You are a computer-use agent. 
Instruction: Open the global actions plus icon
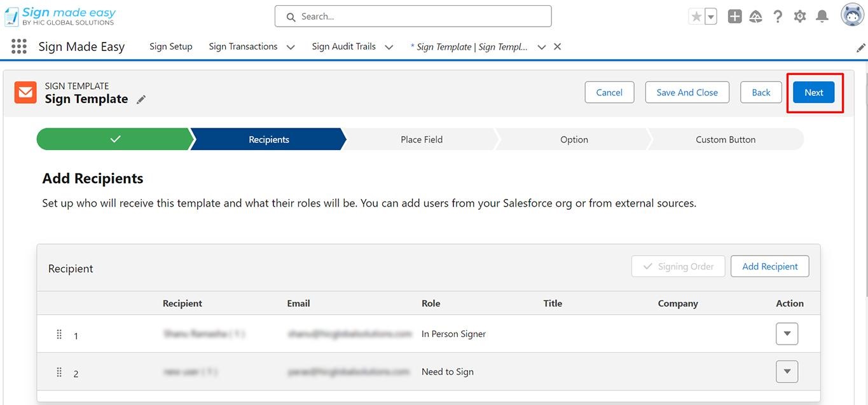pyautogui.click(x=734, y=17)
